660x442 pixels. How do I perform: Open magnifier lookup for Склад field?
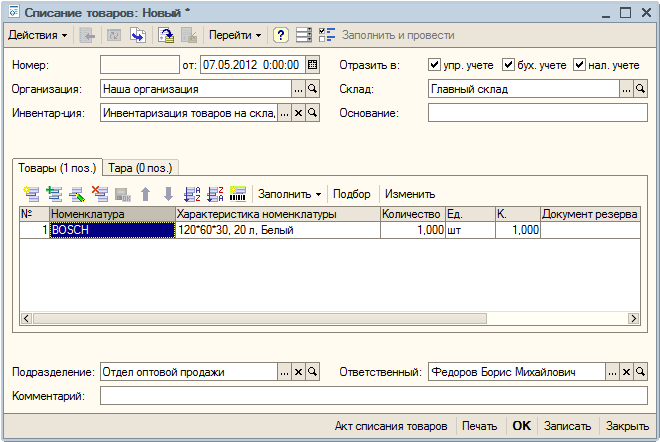(640, 89)
